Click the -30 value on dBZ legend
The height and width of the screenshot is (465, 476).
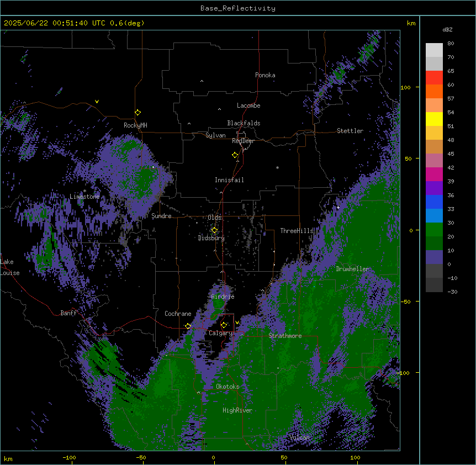point(452,292)
